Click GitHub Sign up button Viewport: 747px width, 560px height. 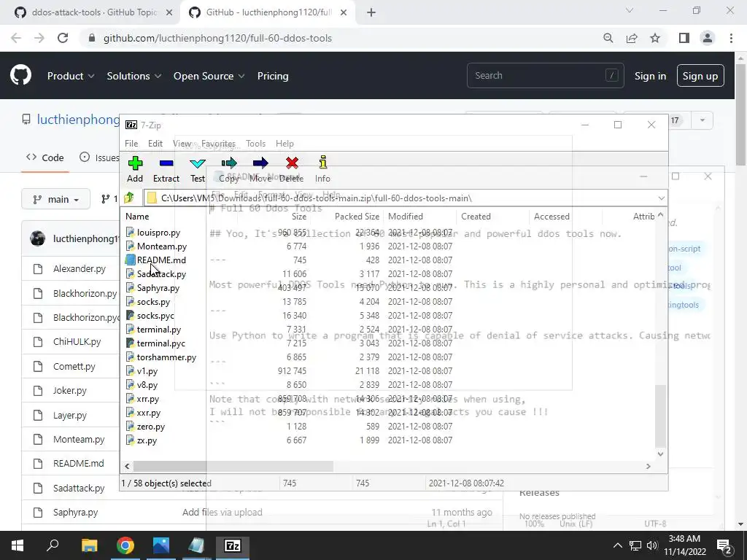coord(700,76)
